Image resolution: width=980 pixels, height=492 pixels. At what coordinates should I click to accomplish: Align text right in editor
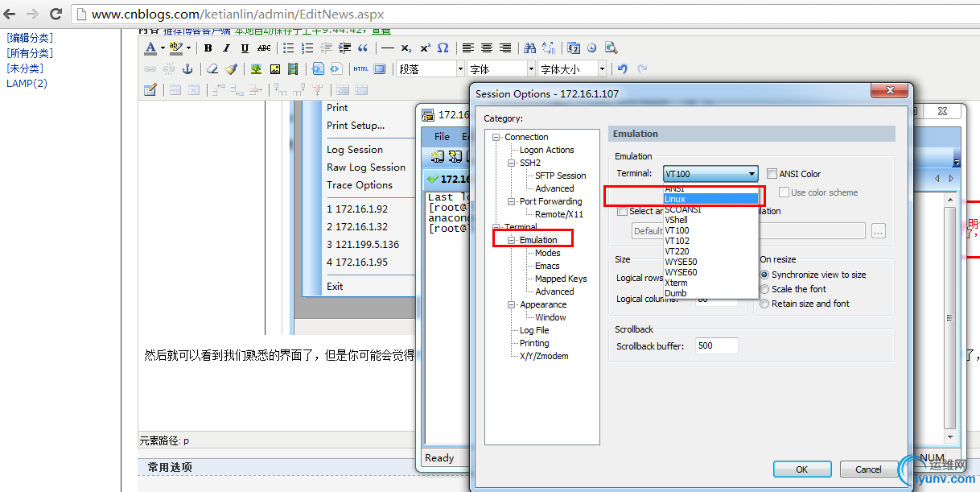pyautogui.click(x=504, y=48)
